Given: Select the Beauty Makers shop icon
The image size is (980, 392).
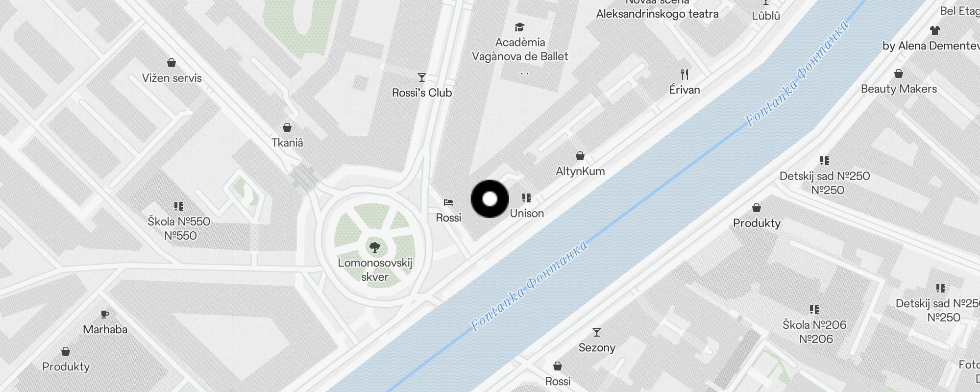Looking at the screenshot, I should (x=899, y=73).
